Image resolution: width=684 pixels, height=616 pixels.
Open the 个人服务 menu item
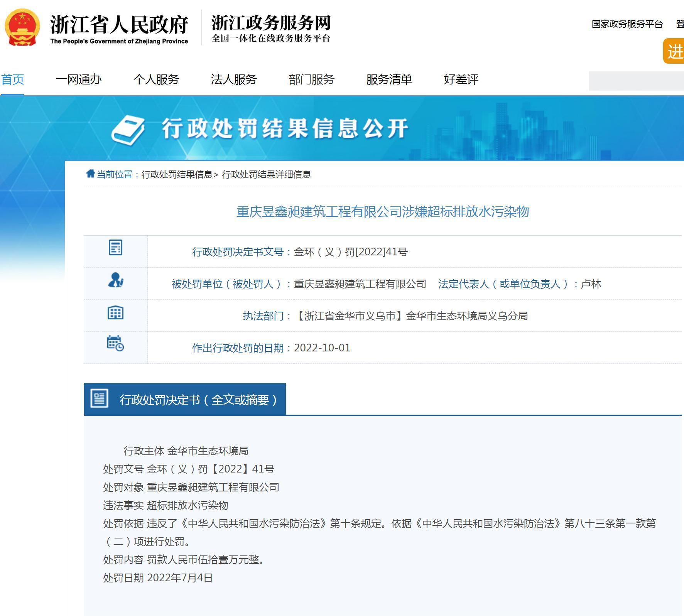click(x=156, y=79)
